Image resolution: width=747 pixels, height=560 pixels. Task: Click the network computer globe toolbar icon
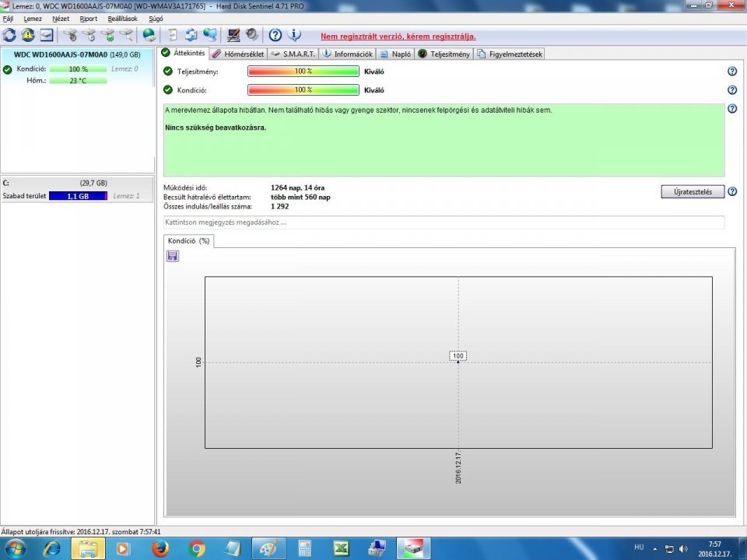[210, 35]
